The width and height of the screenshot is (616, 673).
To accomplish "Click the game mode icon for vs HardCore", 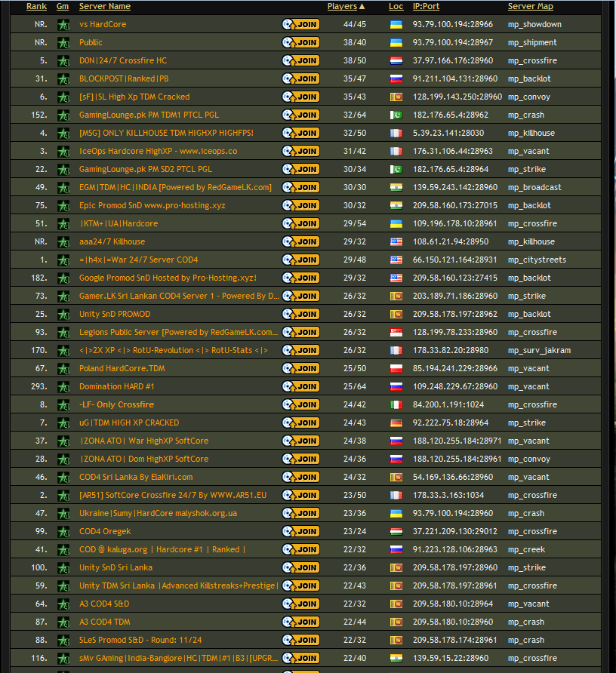I will [63, 24].
